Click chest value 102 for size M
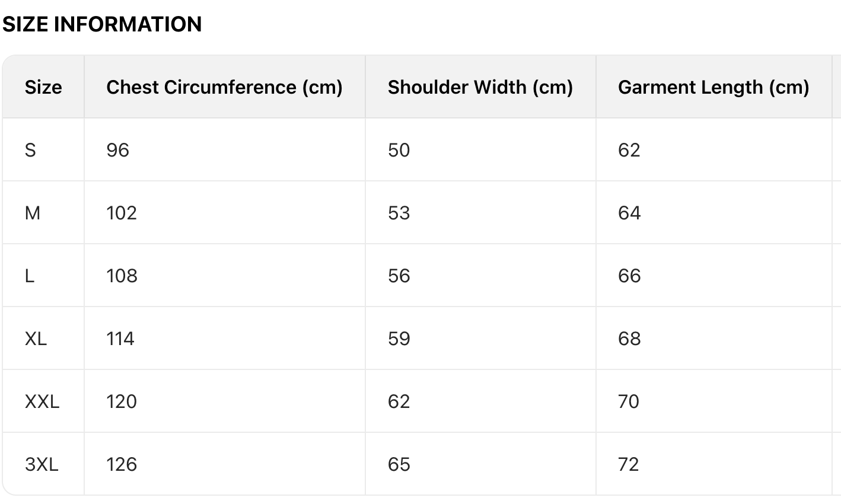The width and height of the screenshot is (841, 504). coord(122,213)
